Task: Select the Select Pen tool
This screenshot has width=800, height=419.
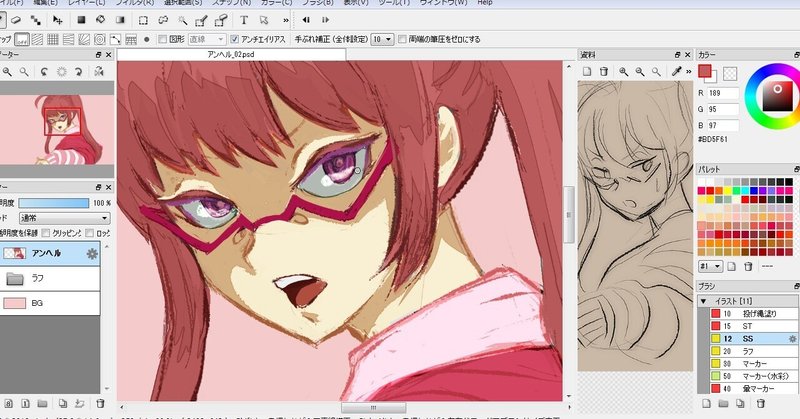Action: (x=202, y=20)
